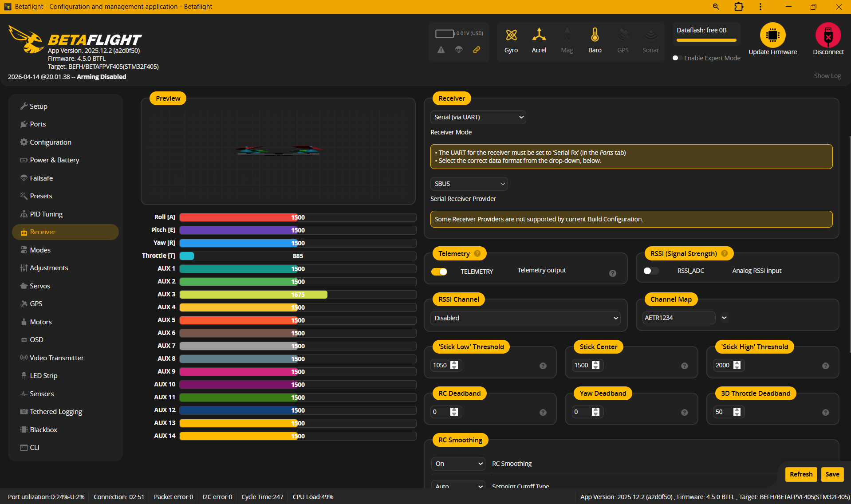Click the Refresh button

(x=801, y=474)
